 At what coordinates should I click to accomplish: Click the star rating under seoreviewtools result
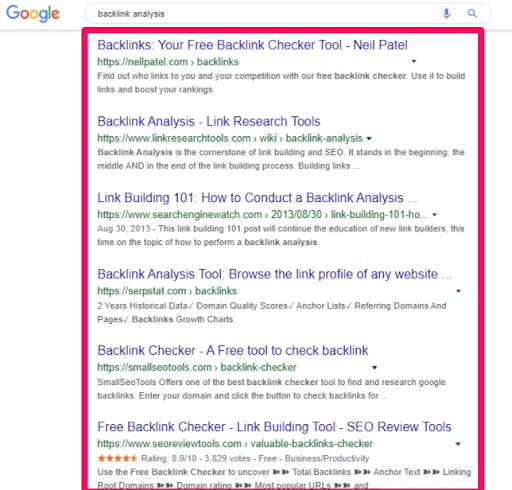pos(117,458)
